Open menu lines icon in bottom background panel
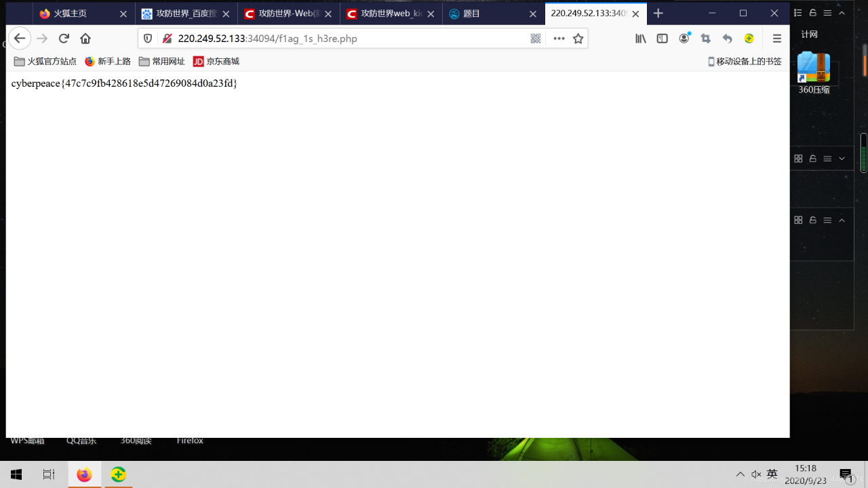This screenshot has height=488, width=868. pos(827,220)
